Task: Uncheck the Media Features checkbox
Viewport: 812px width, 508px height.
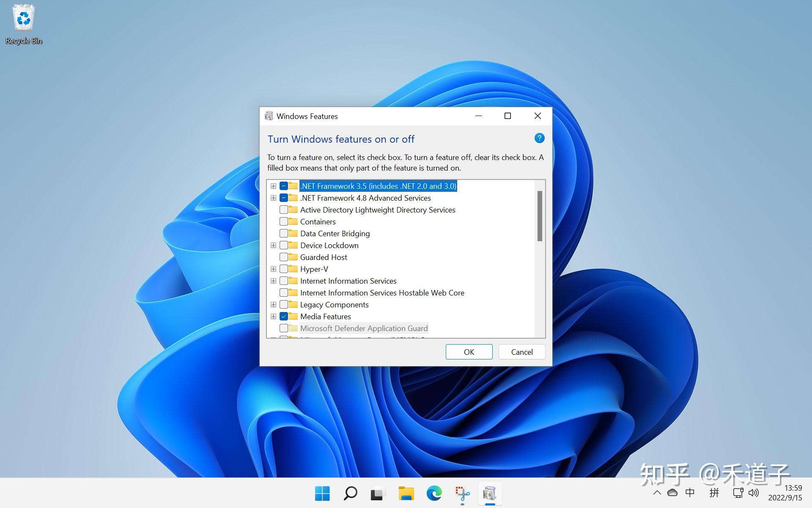Action: 284,316
